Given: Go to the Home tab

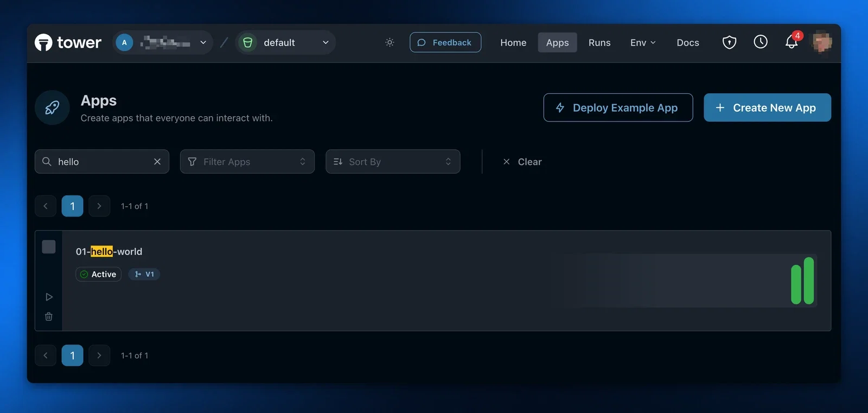Looking at the screenshot, I should [513, 42].
